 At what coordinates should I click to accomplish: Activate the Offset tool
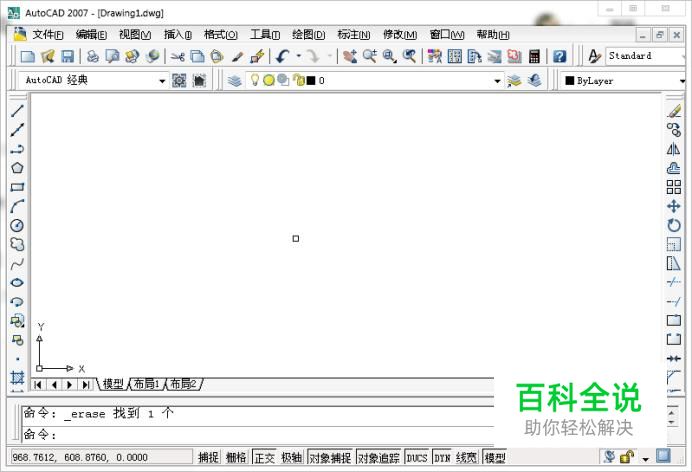[x=673, y=168]
